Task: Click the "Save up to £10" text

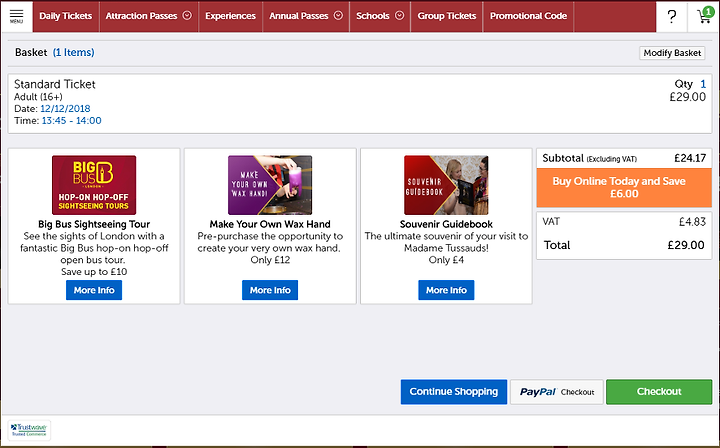Action: [94, 272]
